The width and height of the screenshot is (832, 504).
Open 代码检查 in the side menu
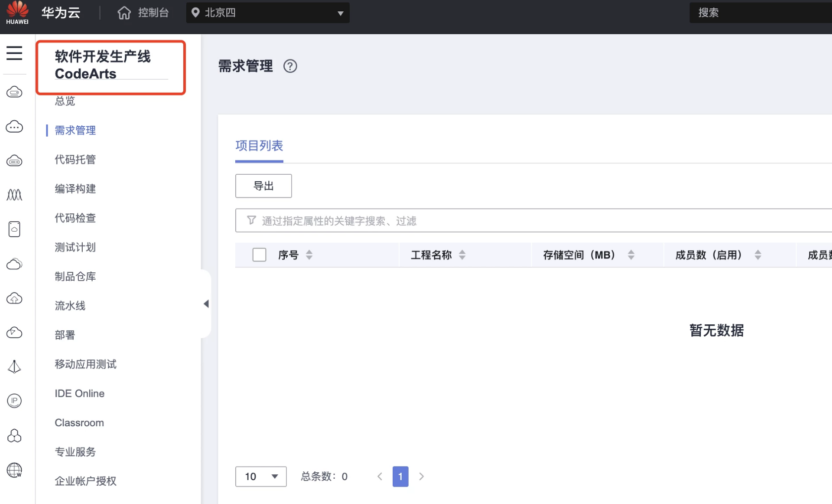click(x=75, y=218)
